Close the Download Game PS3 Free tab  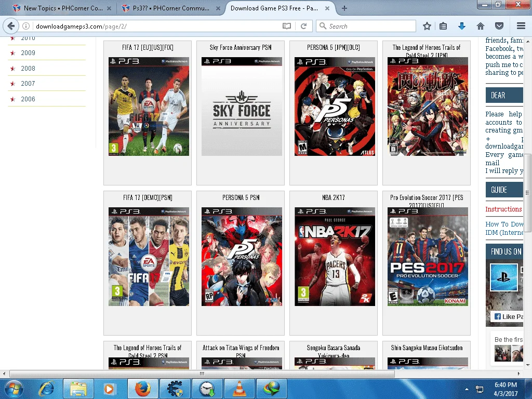pyautogui.click(x=327, y=8)
